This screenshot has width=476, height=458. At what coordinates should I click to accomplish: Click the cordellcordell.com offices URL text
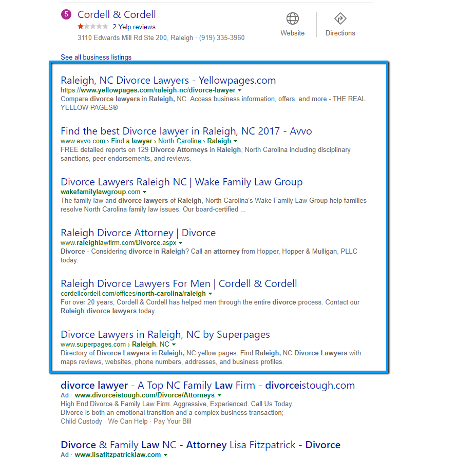coord(134,294)
